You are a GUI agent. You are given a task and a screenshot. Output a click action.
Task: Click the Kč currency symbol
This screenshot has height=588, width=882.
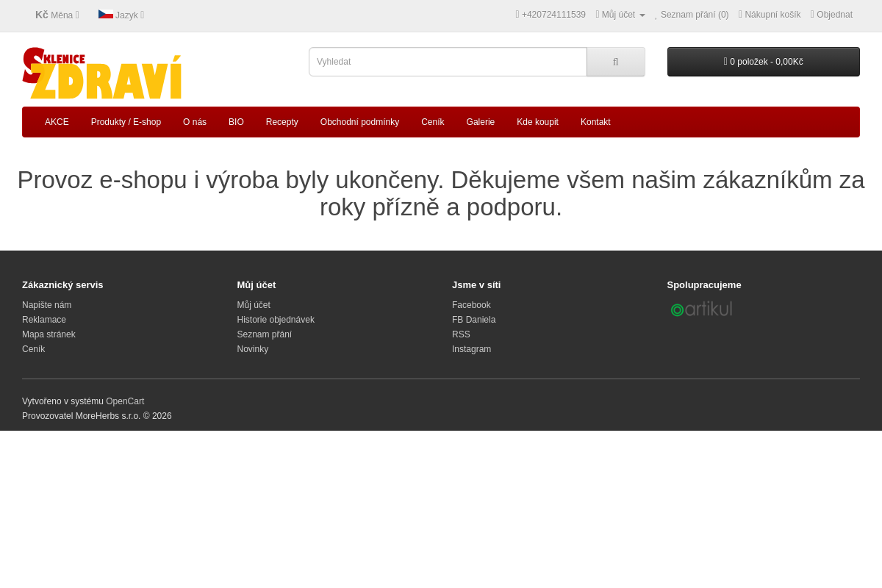(42, 15)
